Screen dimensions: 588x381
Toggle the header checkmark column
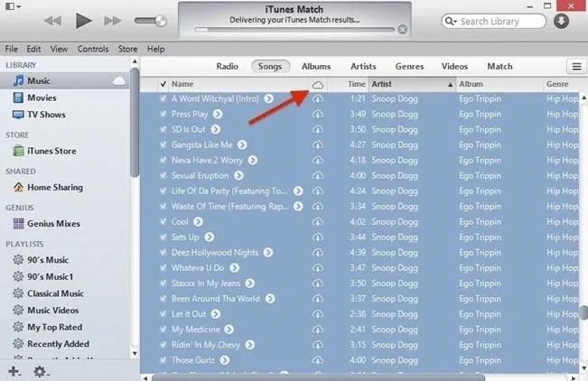click(x=163, y=84)
